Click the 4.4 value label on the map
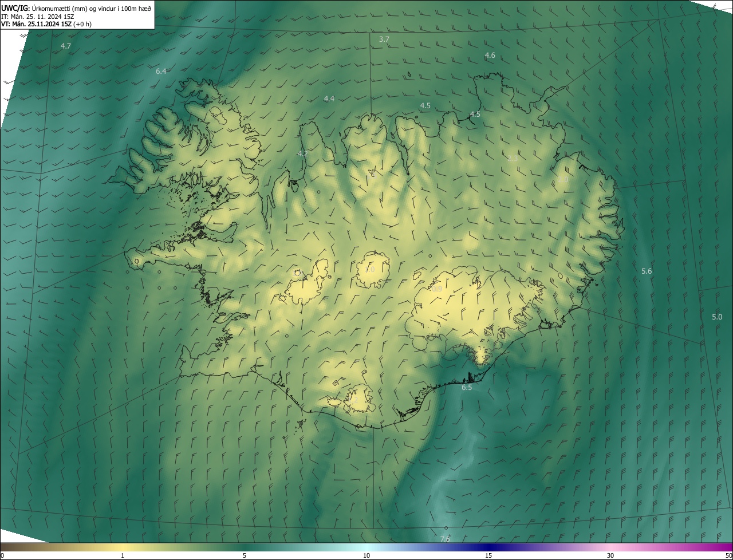Screen dimensions: 733x560 click(x=329, y=99)
